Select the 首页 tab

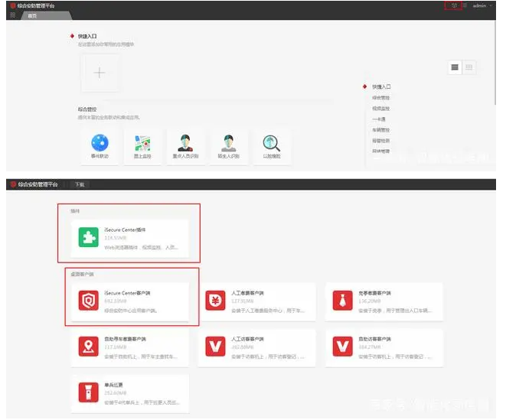pos(33,15)
